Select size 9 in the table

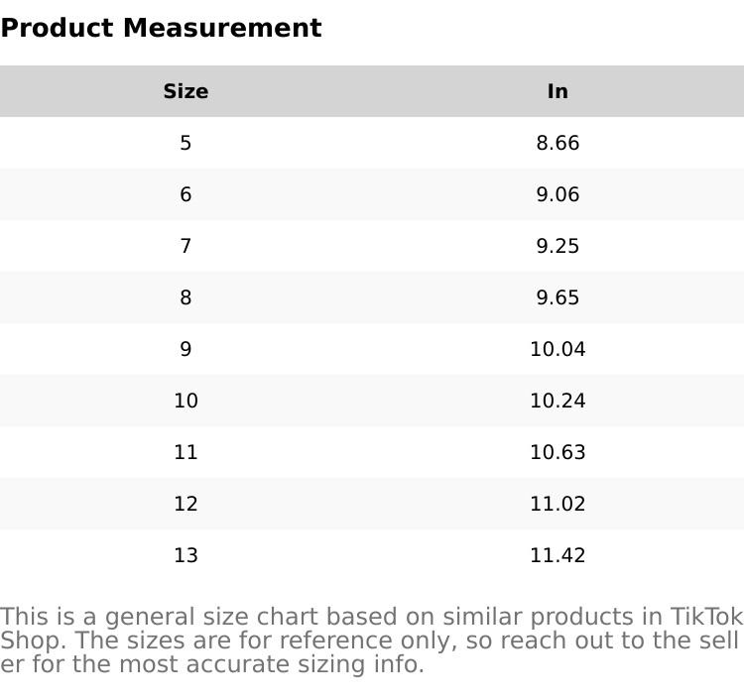186,349
